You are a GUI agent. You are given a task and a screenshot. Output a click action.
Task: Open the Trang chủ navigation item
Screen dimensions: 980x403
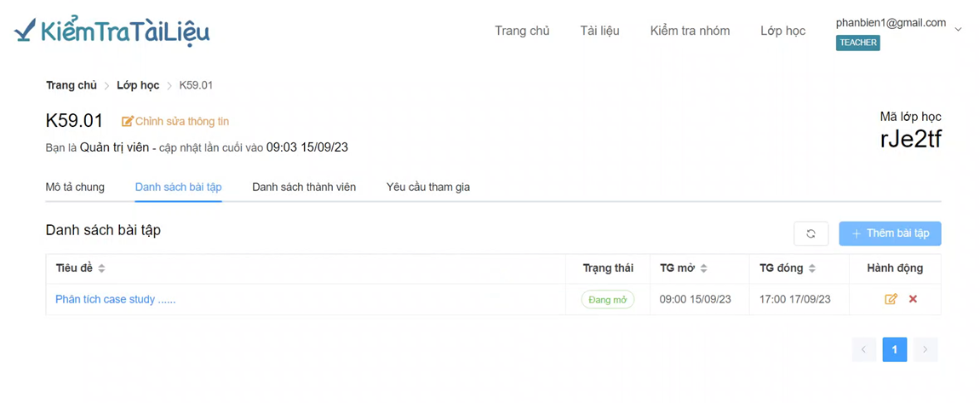coord(522,31)
